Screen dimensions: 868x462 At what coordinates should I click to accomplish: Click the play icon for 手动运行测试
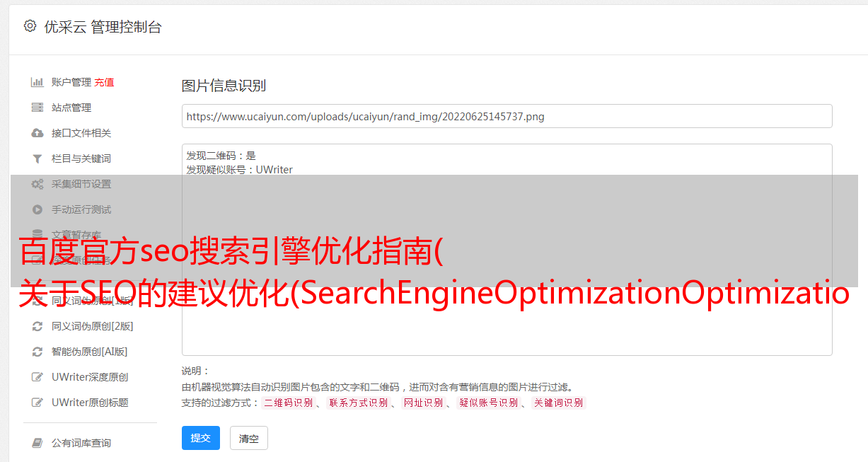(37, 209)
